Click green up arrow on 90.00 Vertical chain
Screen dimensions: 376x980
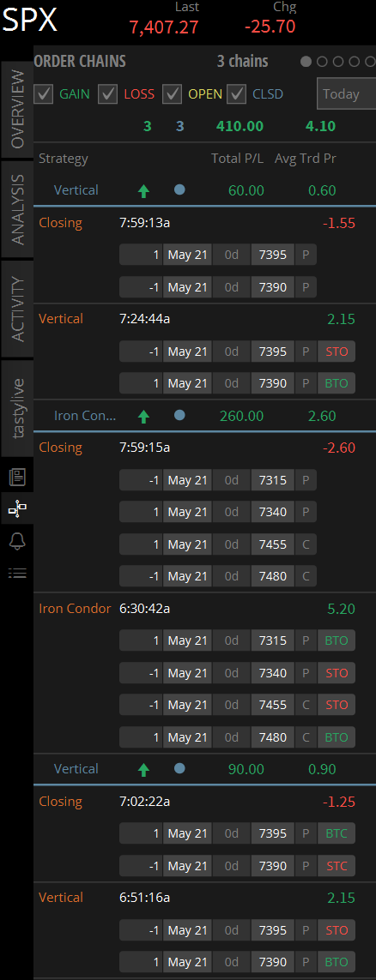click(x=144, y=769)
